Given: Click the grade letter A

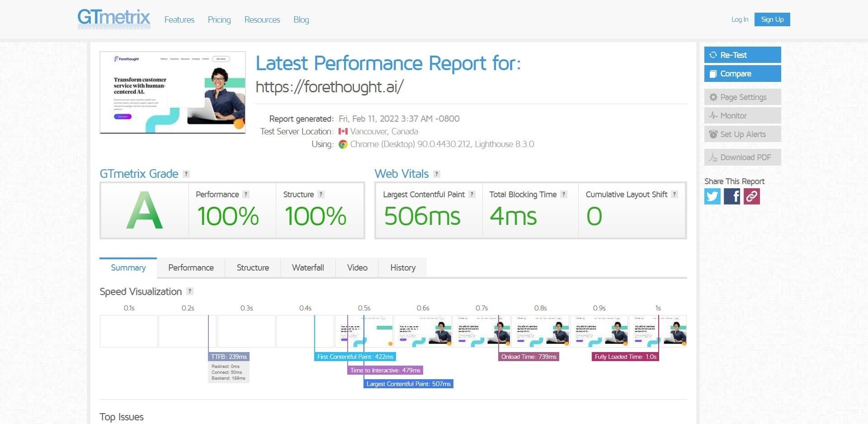Looking at the screenshot, I should pyautogui.click(x=144, y=210).
